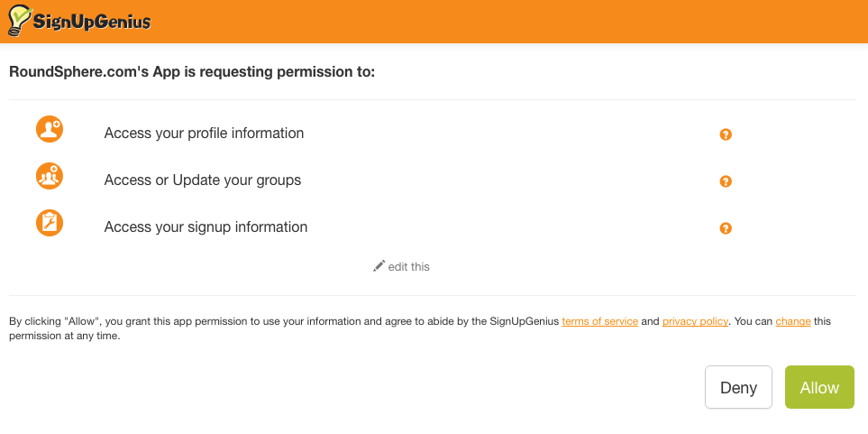Click the Allow button

(819, 387)
